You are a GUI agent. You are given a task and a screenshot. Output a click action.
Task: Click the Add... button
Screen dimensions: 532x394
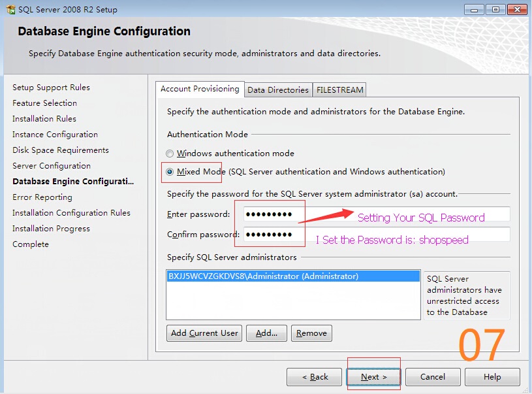pyautogui.click(x=266, y=333)
